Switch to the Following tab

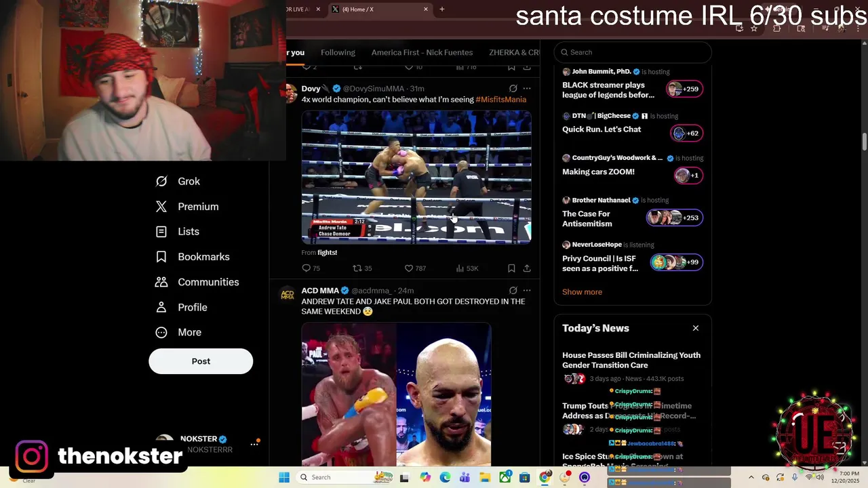pos(338,52)
